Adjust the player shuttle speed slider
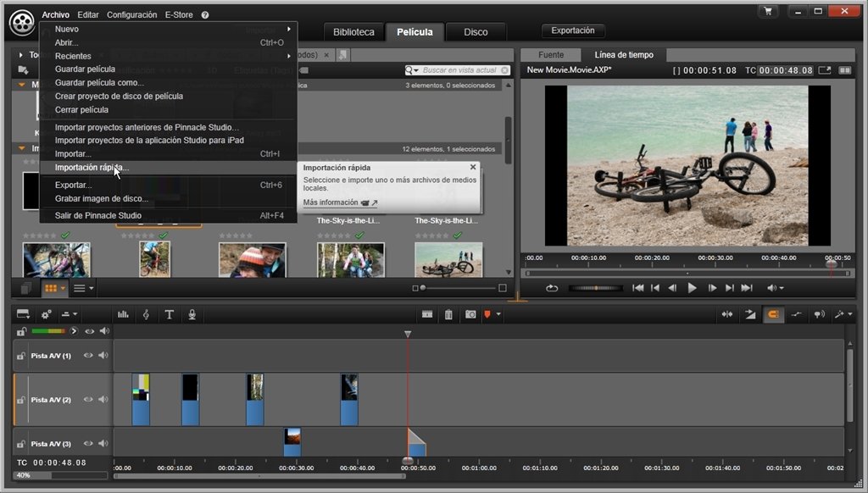Screen dimensions: 868x493 tap(596, 288)
